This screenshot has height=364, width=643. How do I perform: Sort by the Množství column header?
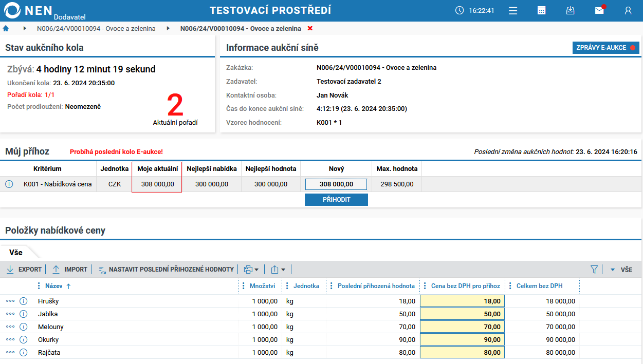(x=262, y=286)
